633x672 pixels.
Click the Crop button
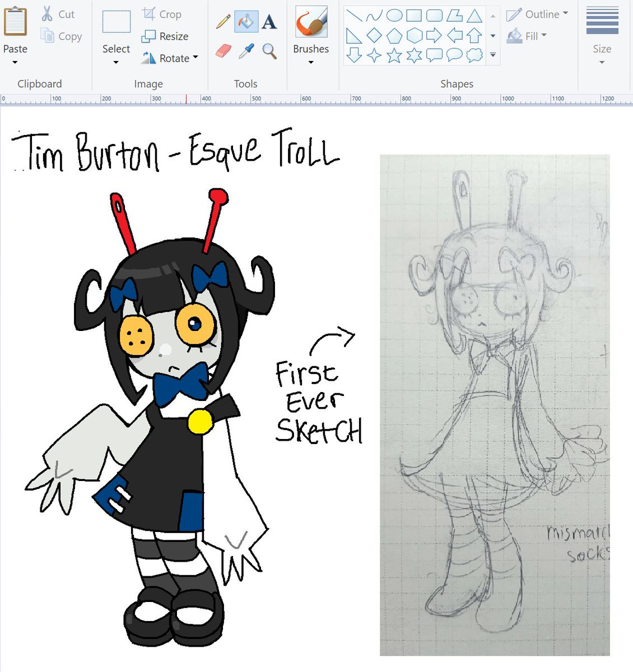[162, 14]
